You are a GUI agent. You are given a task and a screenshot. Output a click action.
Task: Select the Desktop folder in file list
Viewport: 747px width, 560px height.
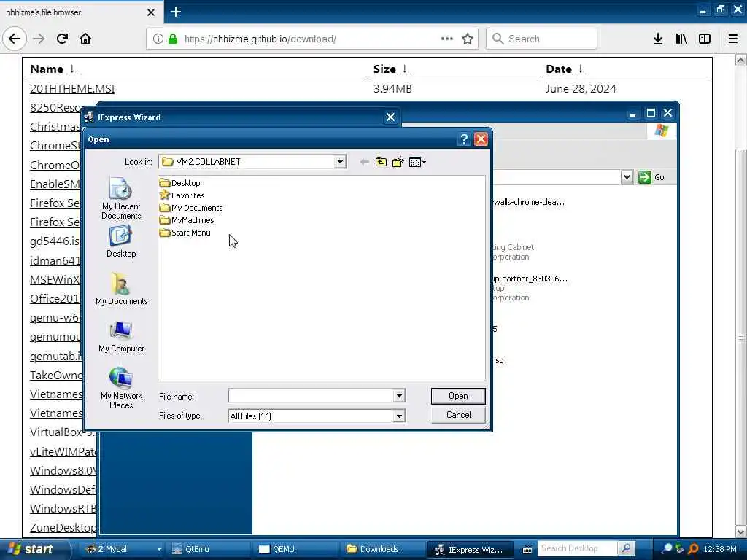tap(180, 183)
